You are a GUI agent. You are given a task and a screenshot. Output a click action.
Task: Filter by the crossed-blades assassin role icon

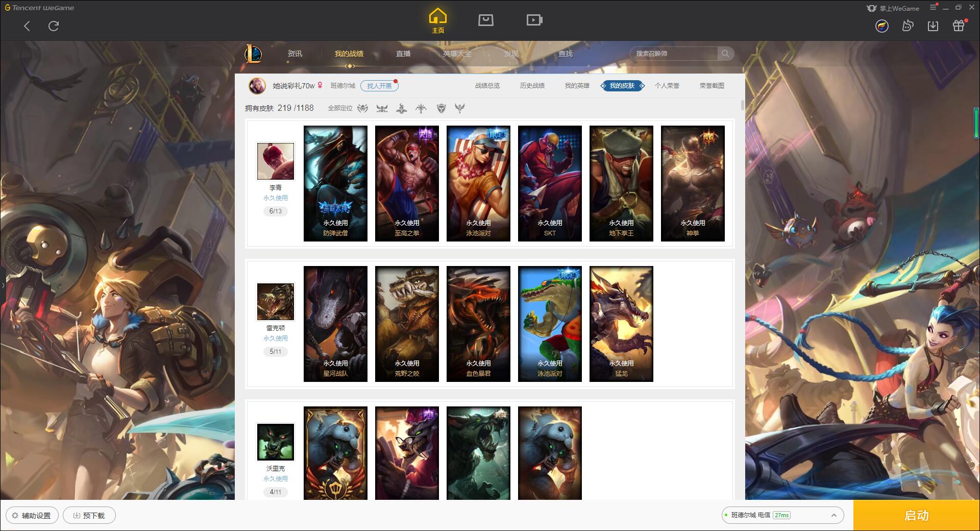point(382,108)
